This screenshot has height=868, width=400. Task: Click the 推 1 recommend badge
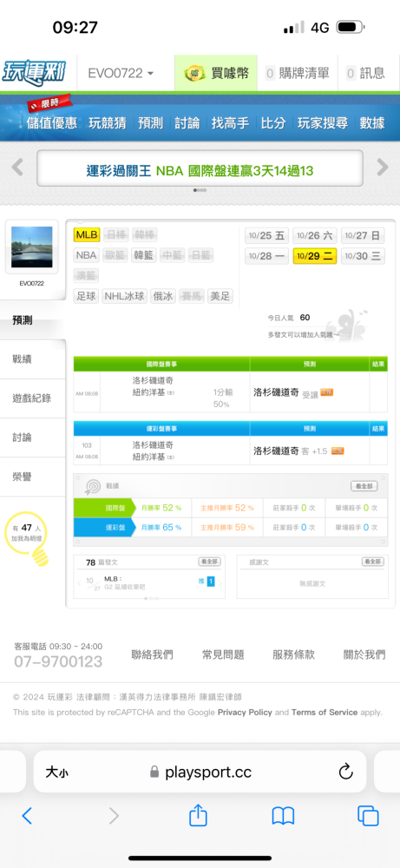pyautogui.click(x=207, y=582)
